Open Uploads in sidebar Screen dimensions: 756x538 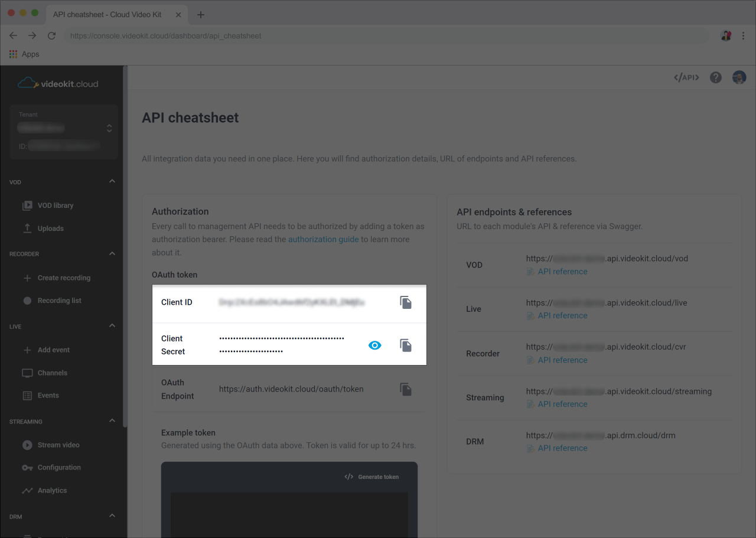pos(43,229)
